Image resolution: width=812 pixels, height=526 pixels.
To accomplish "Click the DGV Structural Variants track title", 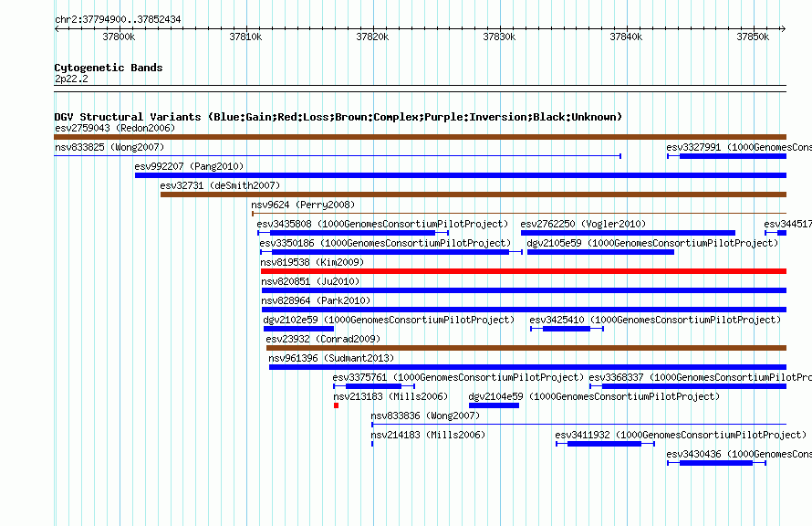I will (338, 117).
